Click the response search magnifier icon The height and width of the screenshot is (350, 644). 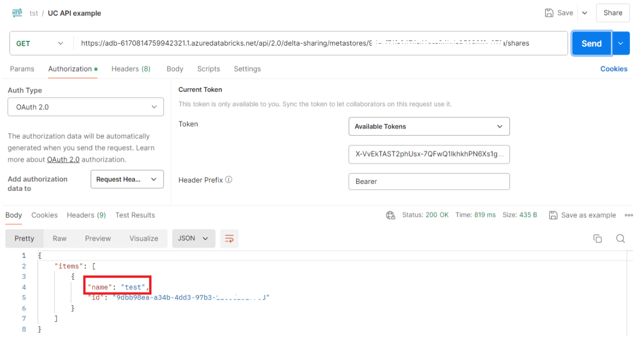click(x=620, y=238)
